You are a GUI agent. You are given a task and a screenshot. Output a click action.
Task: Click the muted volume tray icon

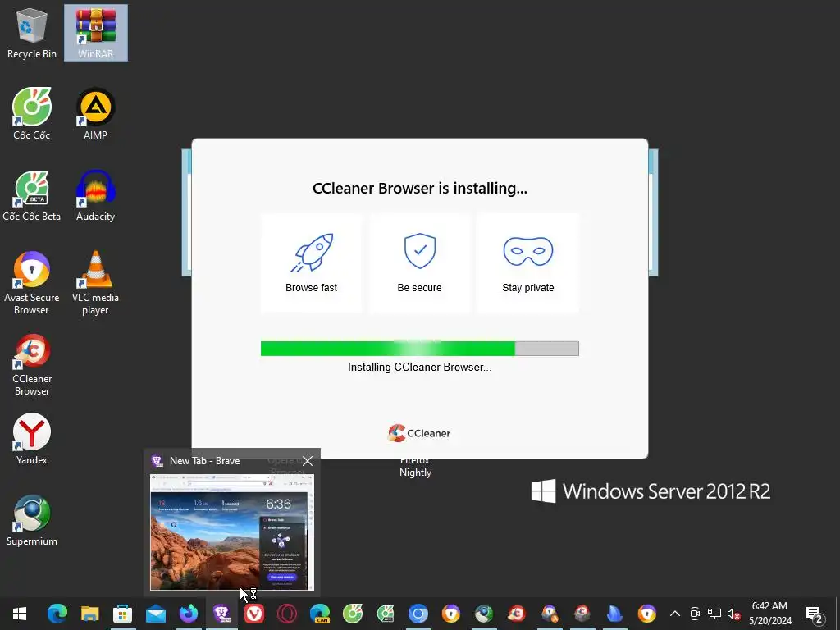(733, 614)
